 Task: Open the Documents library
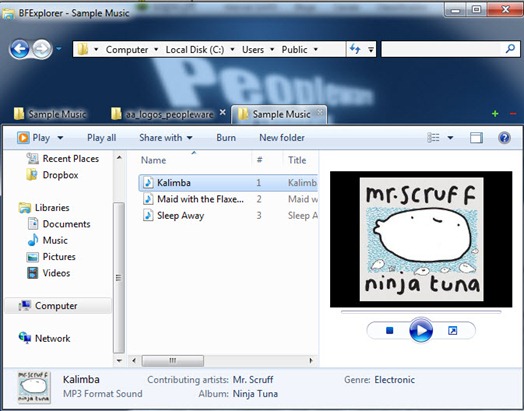59,224
